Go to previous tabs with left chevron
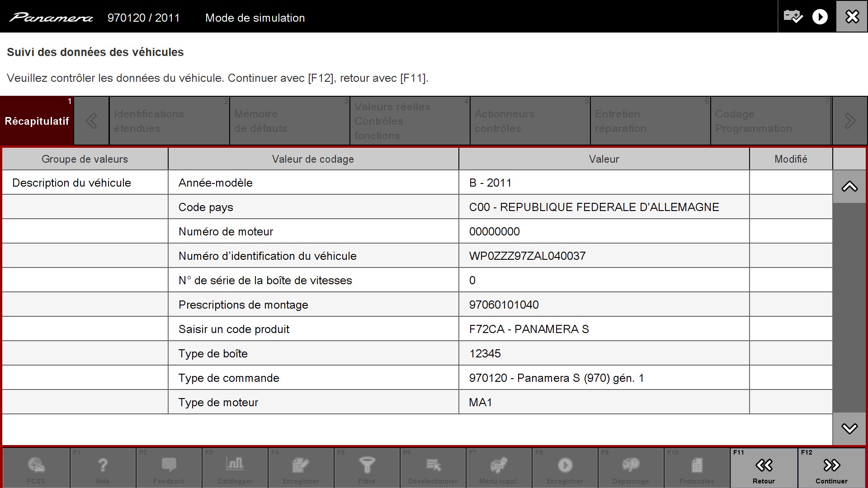The image size is (868, 488). [91, 121]
